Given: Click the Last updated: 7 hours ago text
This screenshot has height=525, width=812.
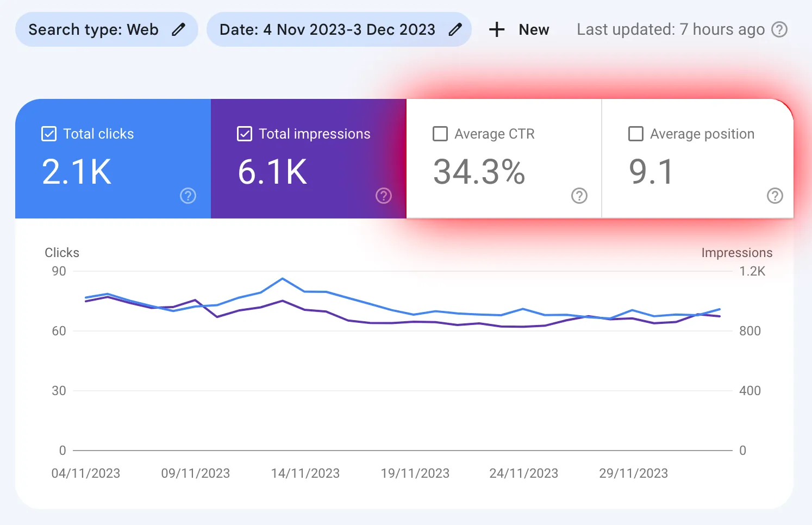Looking at the screenshot, I should point(671,29).
